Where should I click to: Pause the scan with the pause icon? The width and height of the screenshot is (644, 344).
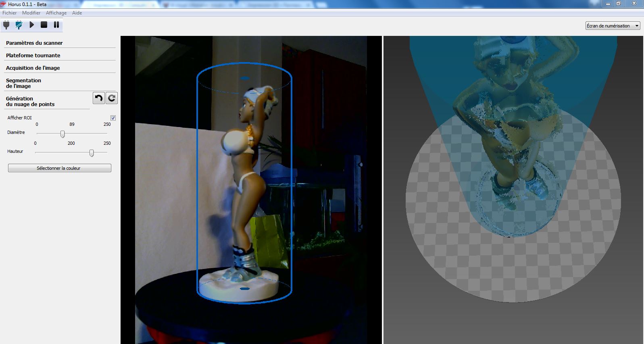coord(56,25)
